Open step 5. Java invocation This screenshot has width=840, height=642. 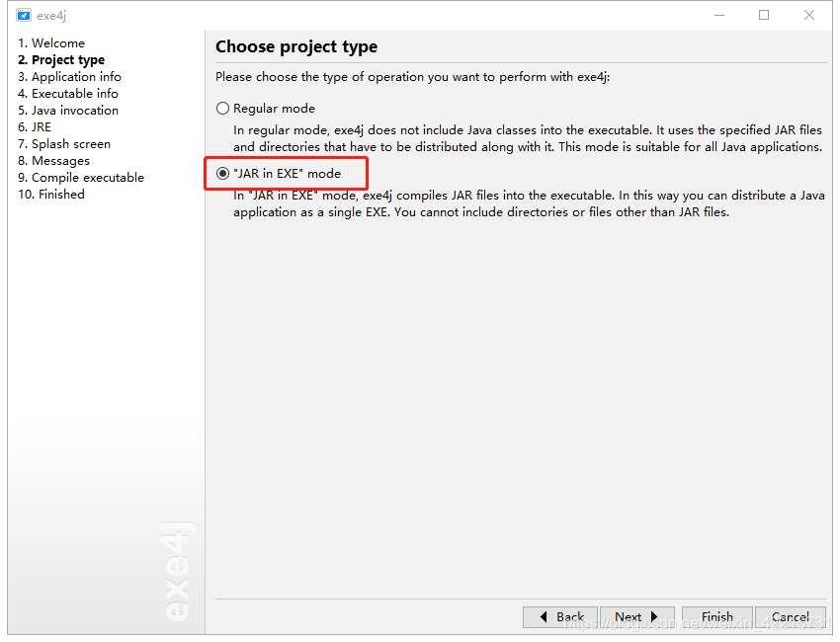tap(68, 111)
